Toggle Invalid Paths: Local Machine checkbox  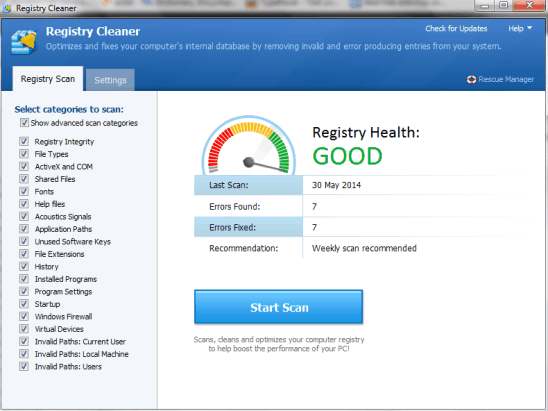tap(24, 354)
